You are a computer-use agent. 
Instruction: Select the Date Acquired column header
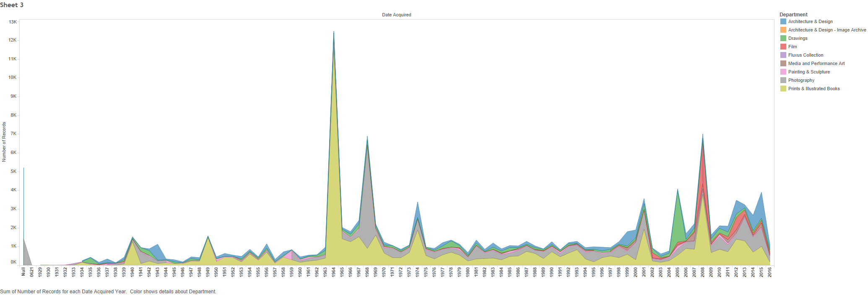[396, 15]
